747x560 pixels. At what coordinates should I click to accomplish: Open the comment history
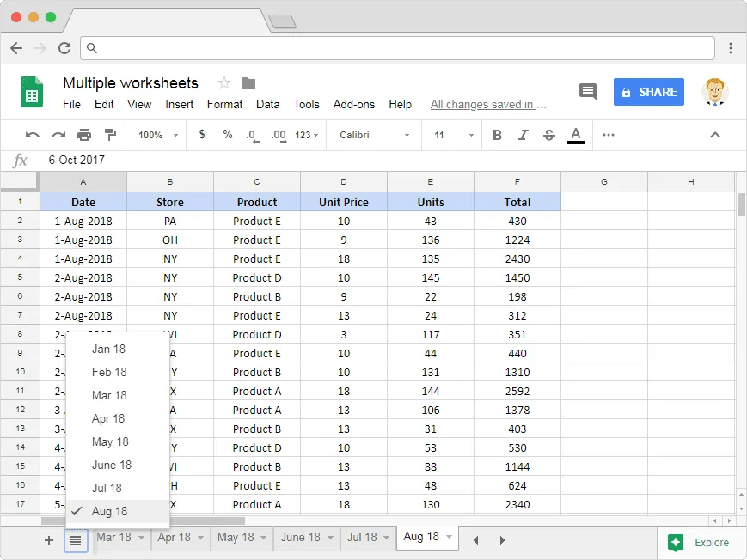click(x=588, y=91)
